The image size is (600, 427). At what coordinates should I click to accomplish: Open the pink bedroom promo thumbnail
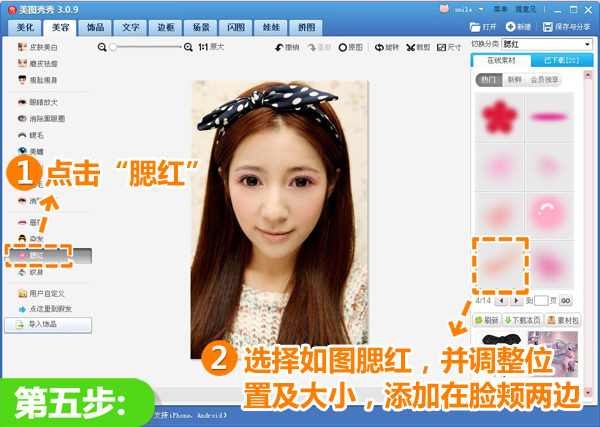point(553,354)
